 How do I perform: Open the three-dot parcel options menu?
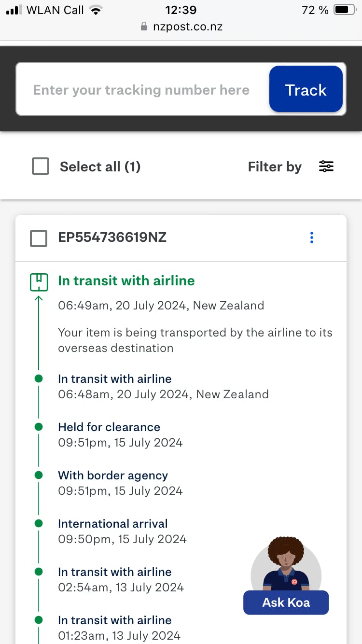[312, 238]
